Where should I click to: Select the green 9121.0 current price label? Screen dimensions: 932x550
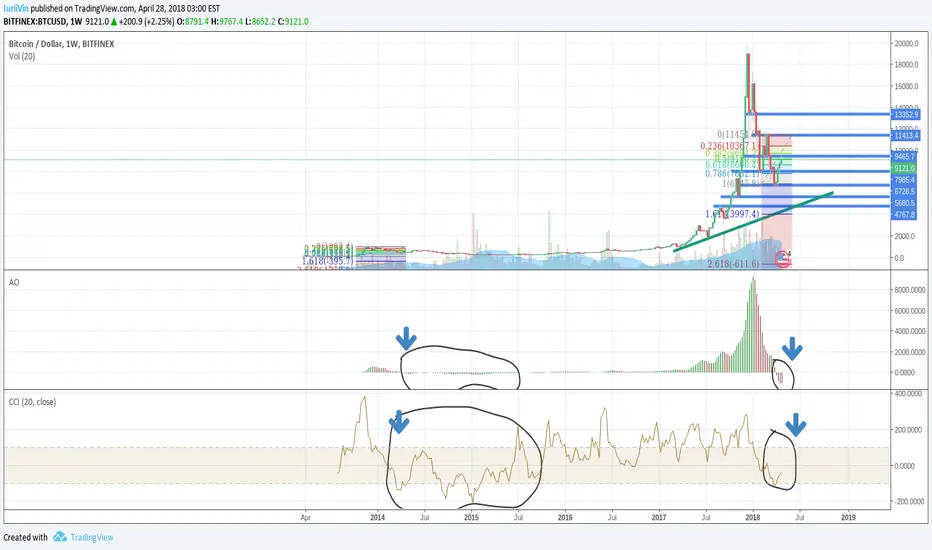click(x=904, y=169)
